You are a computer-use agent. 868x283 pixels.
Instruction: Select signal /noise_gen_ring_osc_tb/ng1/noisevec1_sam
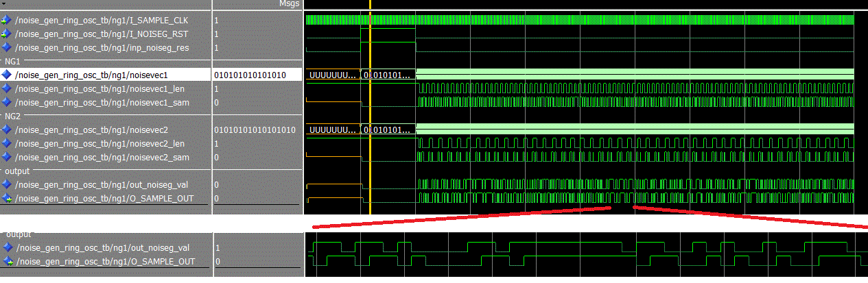(x=102, y=103)
